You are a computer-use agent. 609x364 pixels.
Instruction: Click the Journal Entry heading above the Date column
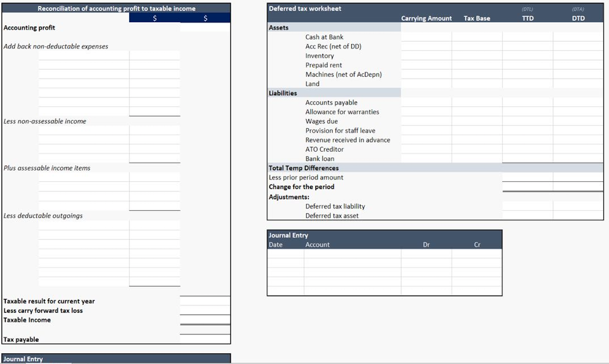tap(288, 235)
